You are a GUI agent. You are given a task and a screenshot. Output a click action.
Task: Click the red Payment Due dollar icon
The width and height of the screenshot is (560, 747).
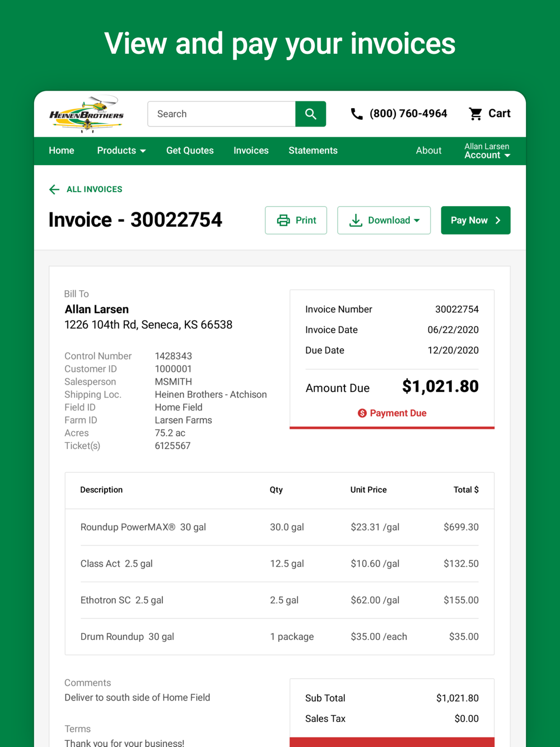click(x=362, y=413)
